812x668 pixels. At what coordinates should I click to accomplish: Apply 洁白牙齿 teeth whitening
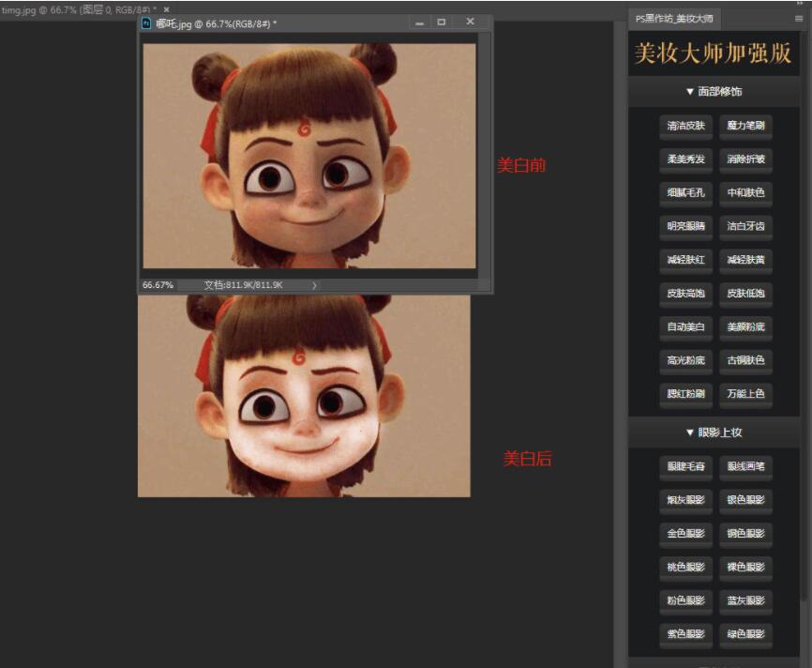point(745,225)
